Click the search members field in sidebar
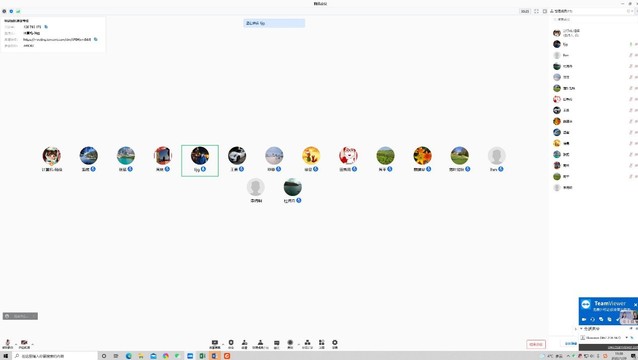The width and height of the screenshot is (638, 360). tap(590, 20)
